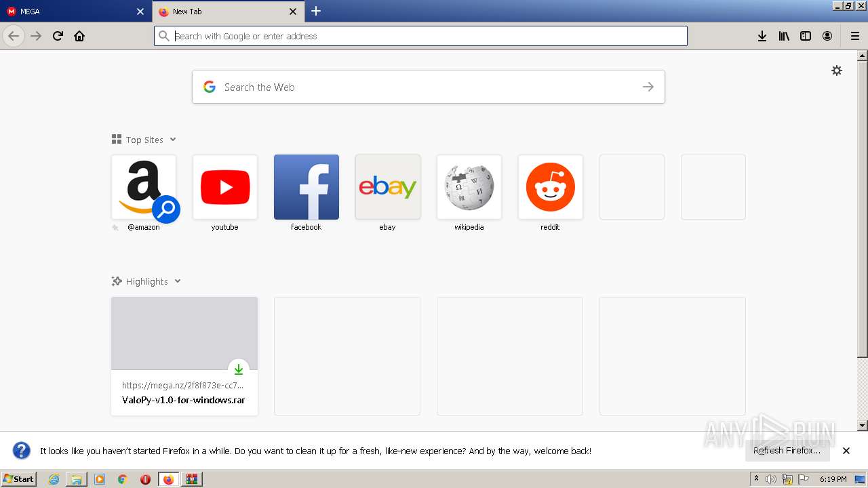The width and height of the screenshot is (868, 488).
Task: Click the Highlights heading
Action: [x=146, y=281]
